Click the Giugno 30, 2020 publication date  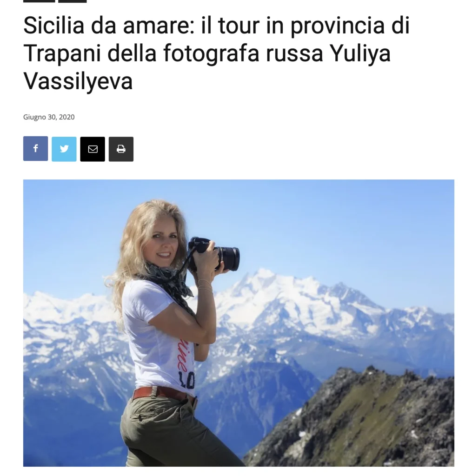[x=49, y=117]
